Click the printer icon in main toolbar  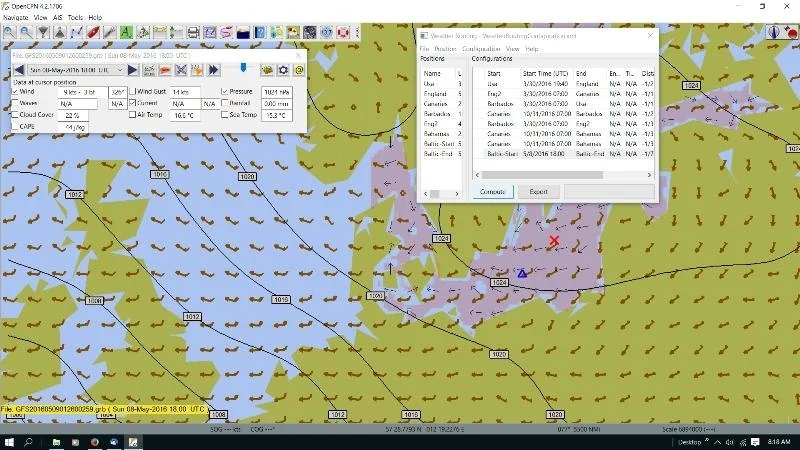click(193, 33)
